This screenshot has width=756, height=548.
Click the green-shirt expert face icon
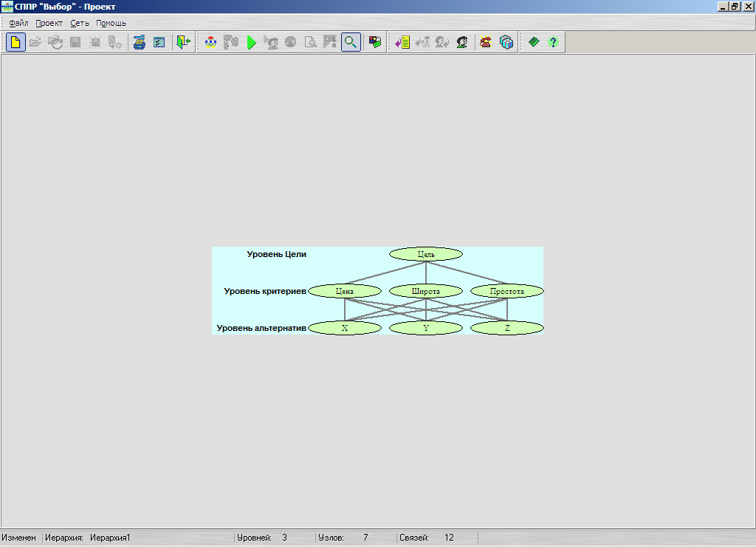point(462,42)
